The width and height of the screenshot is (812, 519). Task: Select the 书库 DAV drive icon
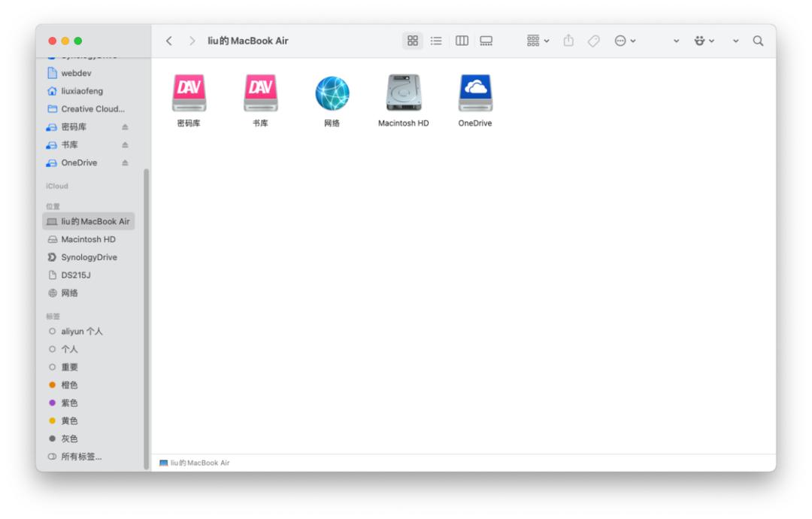[x=260, y=93]
